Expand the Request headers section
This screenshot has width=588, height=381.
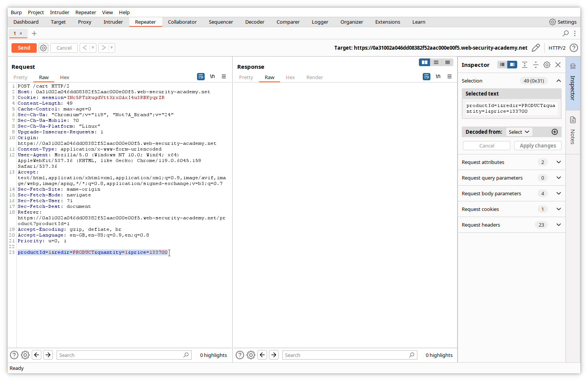coord(558,225)
